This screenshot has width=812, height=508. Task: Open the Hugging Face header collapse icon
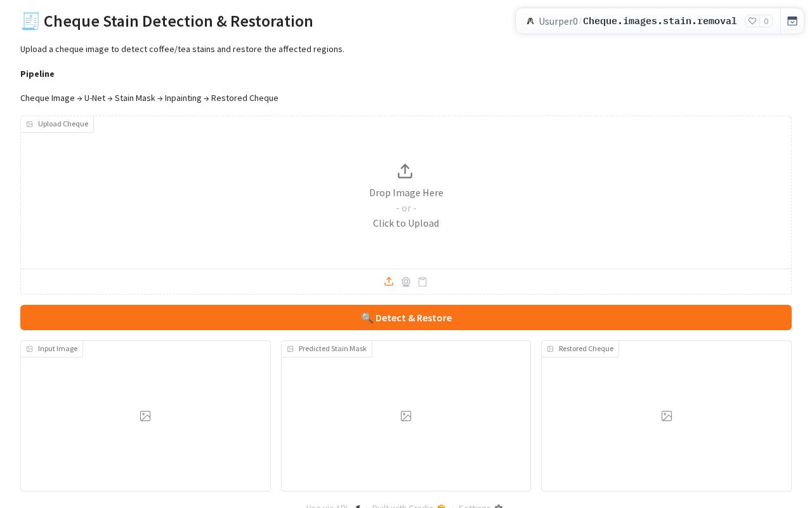pyautogui.click(x=792, y=21)
